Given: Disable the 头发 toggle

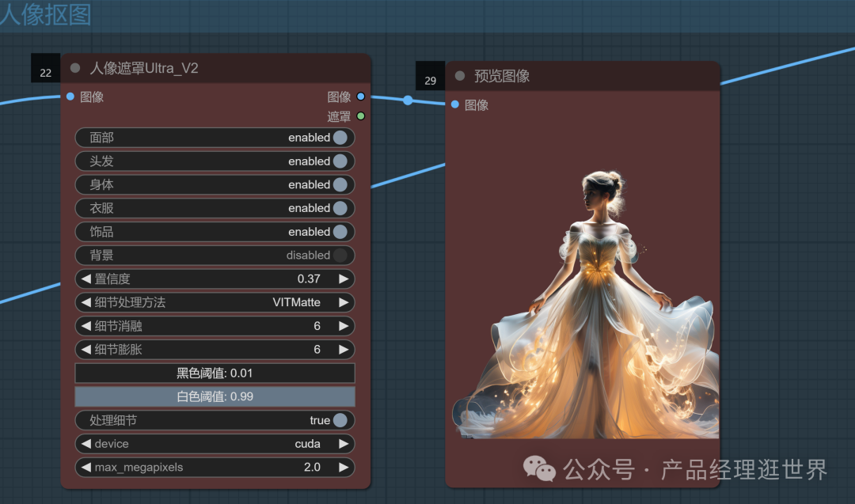Looking at the screenshot, I should 341,161.
